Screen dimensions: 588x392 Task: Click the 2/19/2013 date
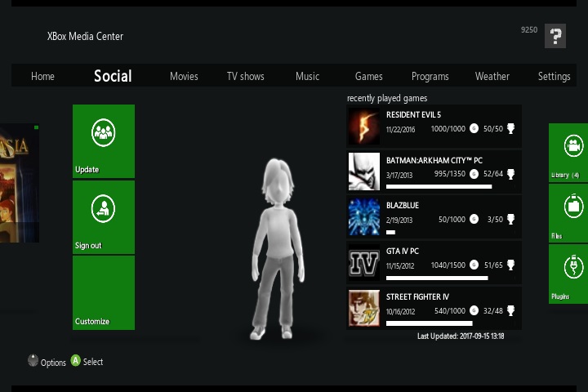point(399,220)
